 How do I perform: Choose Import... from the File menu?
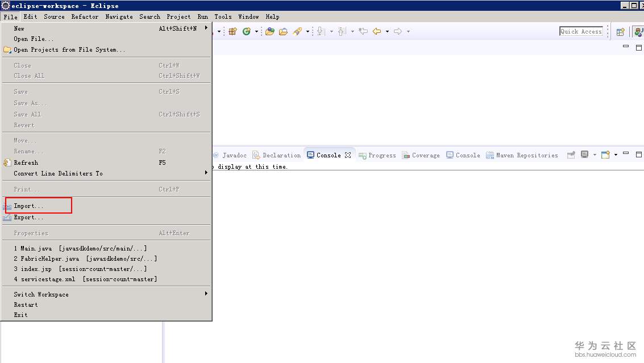tap(106, 206)
